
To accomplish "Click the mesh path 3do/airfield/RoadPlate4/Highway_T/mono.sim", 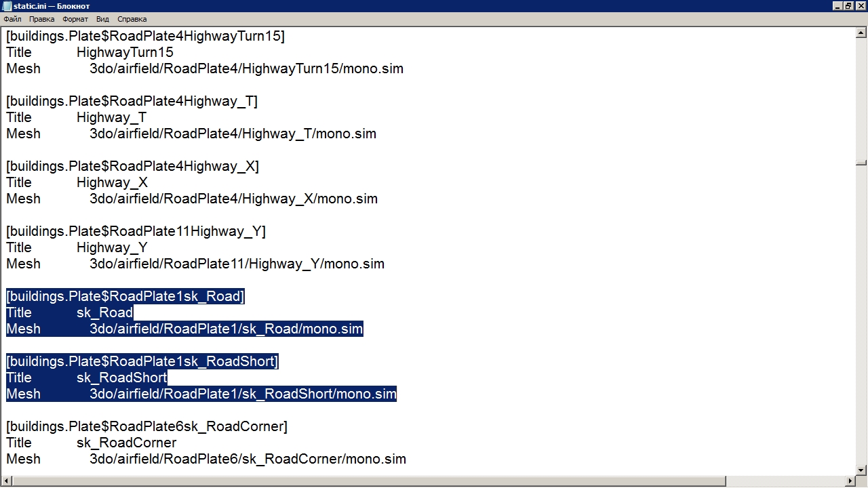I will [x=233, y=134].
